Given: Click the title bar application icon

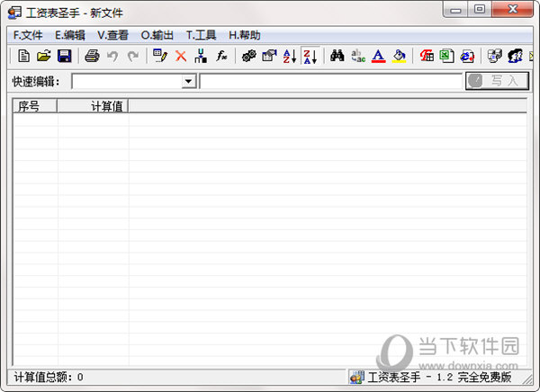Looking at the screenshot, I should coord(14,13).
